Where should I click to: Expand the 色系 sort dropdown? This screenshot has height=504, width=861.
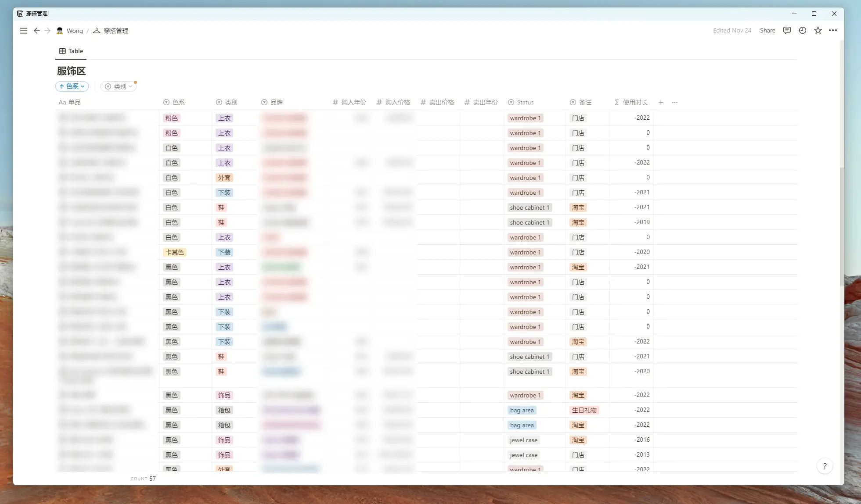[72, 86]
